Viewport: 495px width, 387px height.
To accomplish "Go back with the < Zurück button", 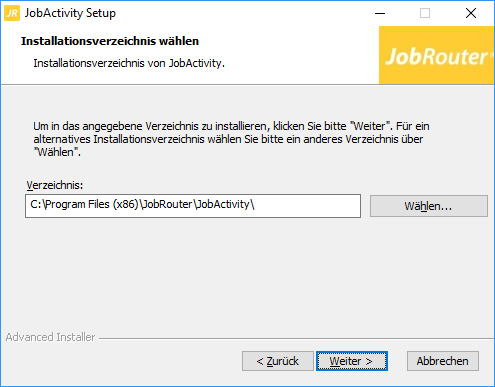I will click(278, 361).
